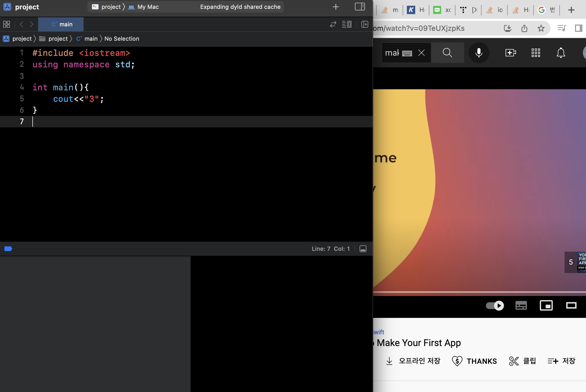The image size is (586, 392).
Task: Open YouTube notifications bell
Action: coord(561,53)
